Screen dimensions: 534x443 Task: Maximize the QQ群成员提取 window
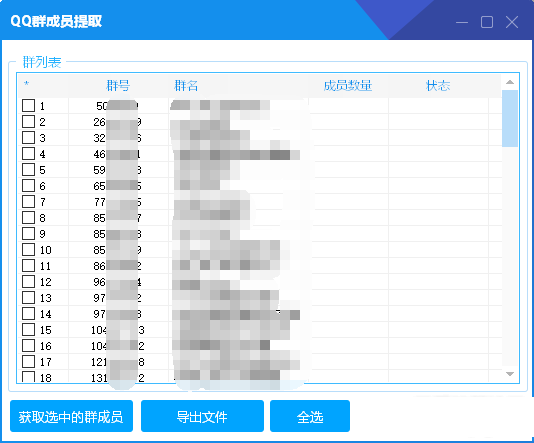[x=487, y=22]
